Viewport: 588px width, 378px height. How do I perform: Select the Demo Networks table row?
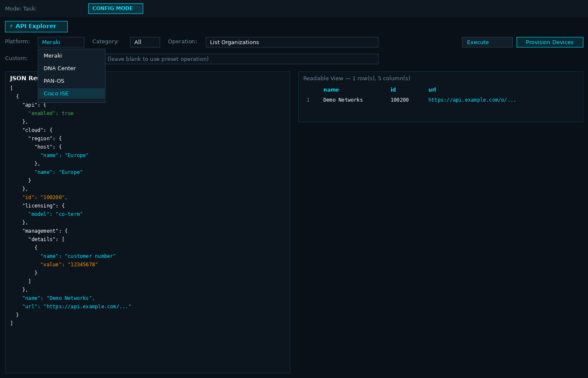(378, 100)
